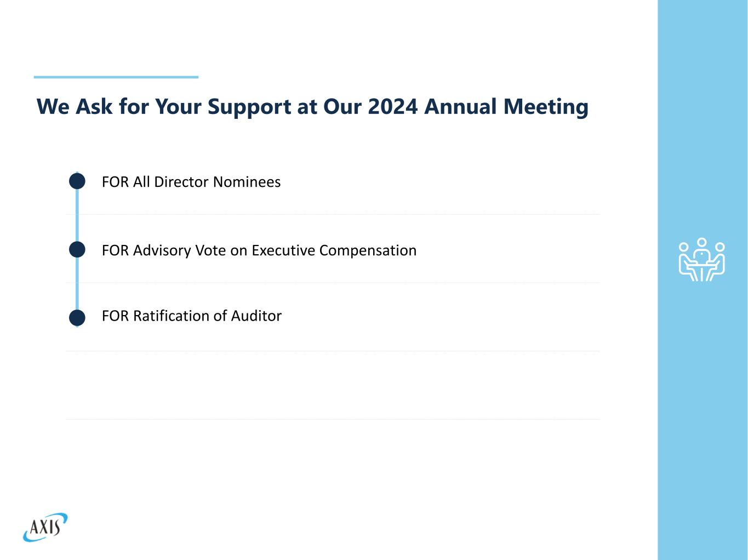Click the word "Nominees" in first item
This screenshot has height=560, width=748.
pos(247,182)
